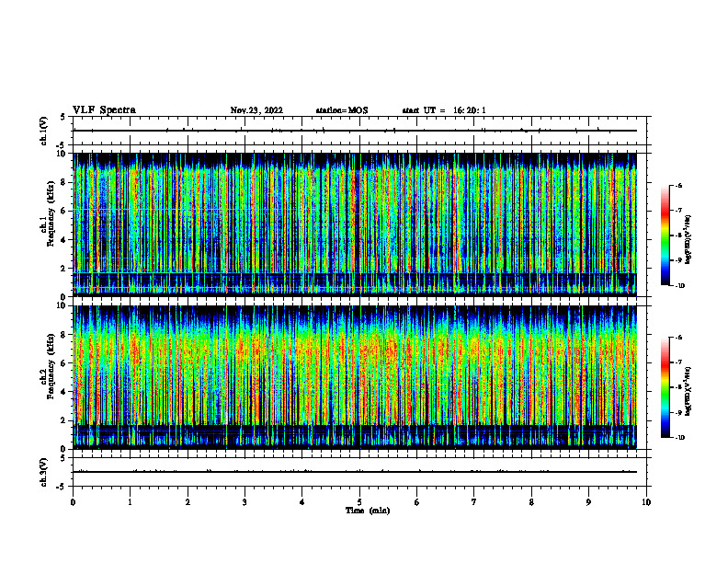Click Time axis tick label "1"
The height and width of the screenshot is (563, 728).
click(130, 502)
